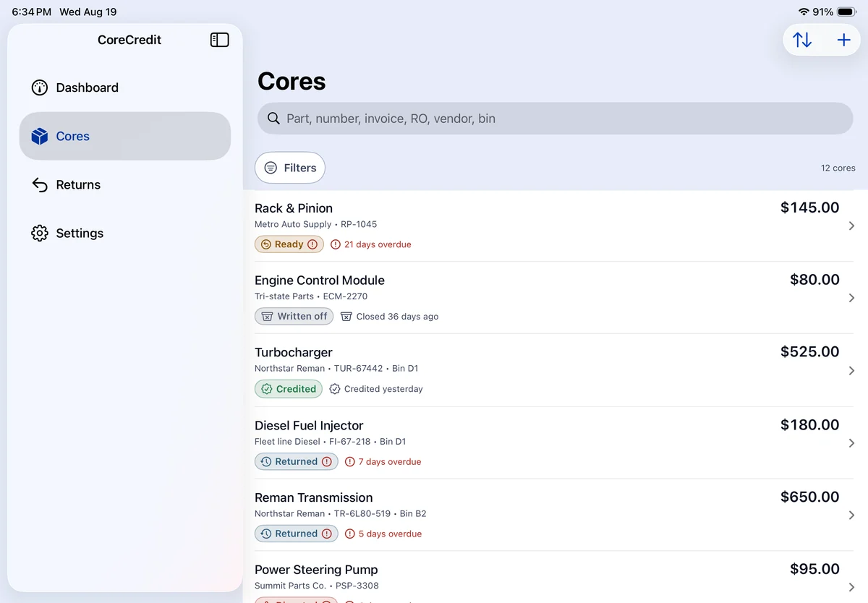The width and height of the screenshot is (868, 603).
Task: Click the $525.00 amount
Action: pyautogui.click(x=810, y=352)
